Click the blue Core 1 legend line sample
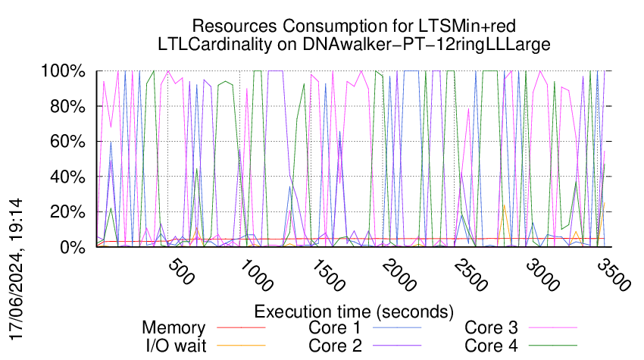The image size is (644, 360). click(397, 327)
